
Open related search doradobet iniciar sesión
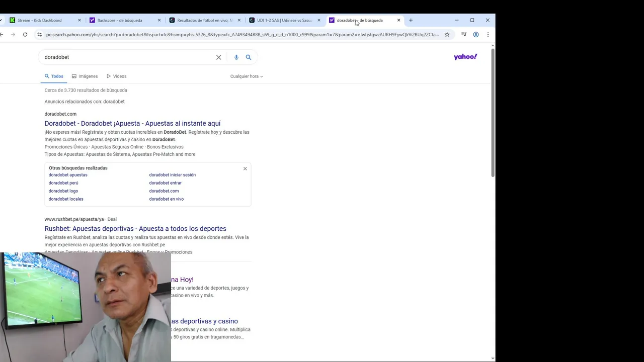click(172, 175)
